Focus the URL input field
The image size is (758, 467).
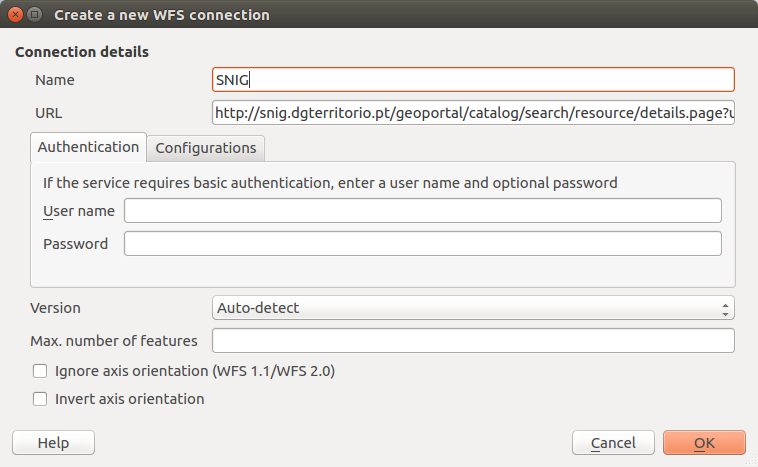pos(473,113)
